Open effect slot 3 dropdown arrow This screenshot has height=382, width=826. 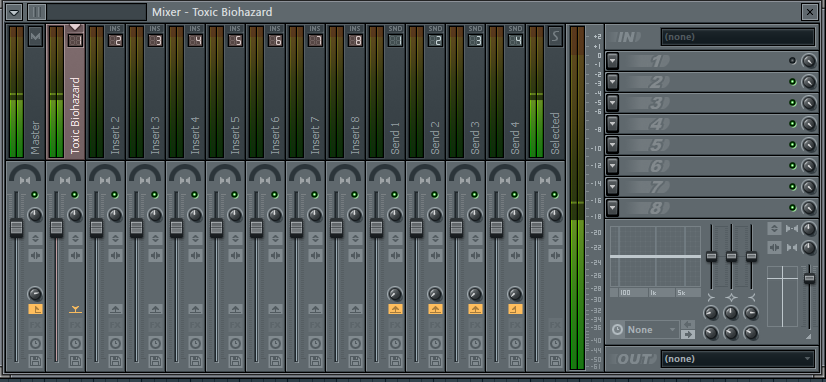(x=612, y=103)
